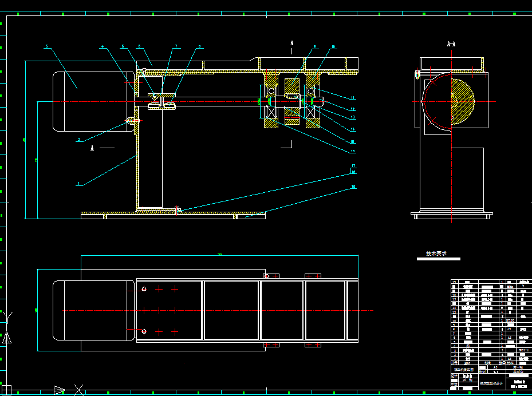Select the HT150 material cell in the parts list
This screenshot has width=532, height=396.
(511, 320)
